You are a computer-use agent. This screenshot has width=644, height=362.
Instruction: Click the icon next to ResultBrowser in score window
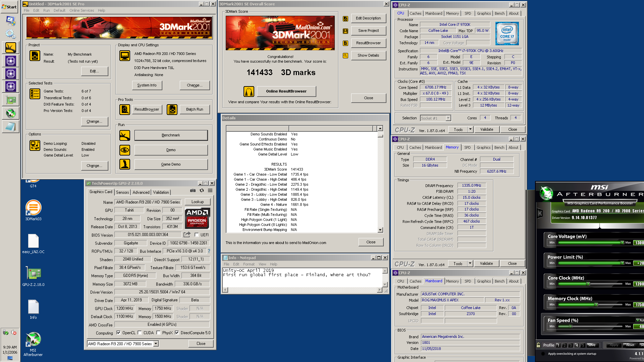click(345, 43)
